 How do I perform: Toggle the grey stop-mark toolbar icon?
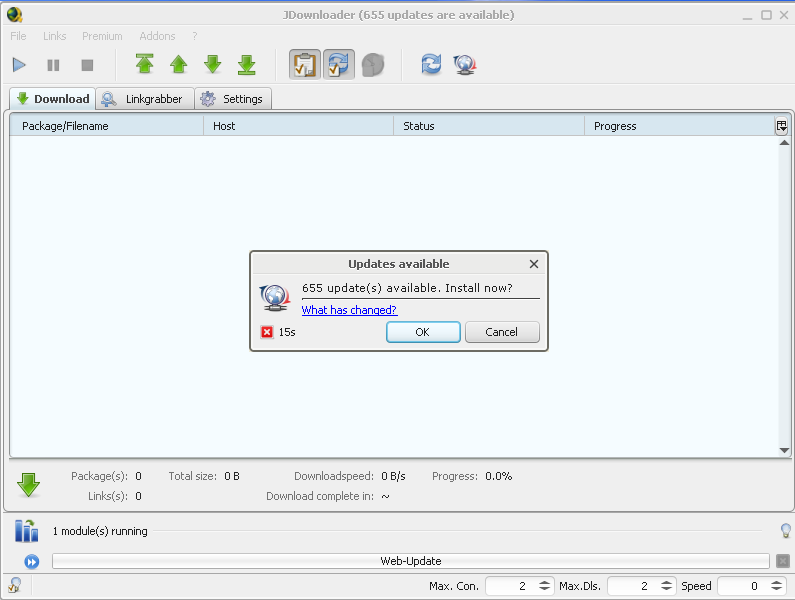373,64
